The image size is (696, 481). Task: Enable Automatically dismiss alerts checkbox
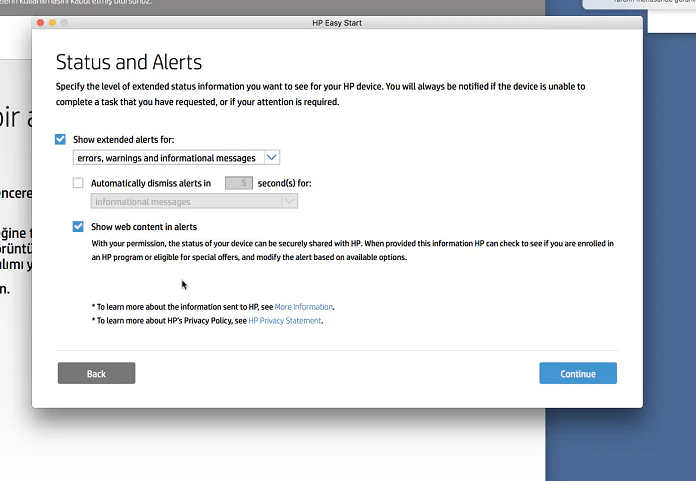coord(78,183)
